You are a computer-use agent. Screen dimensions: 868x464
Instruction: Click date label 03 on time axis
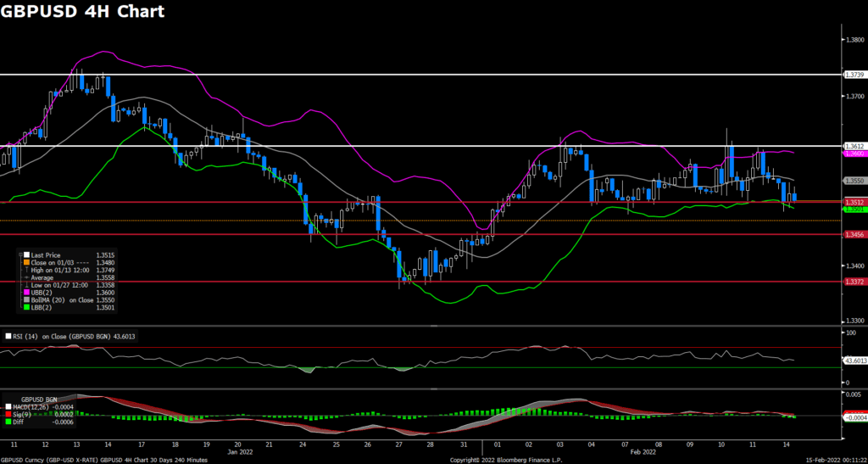(x=561, y=445)
